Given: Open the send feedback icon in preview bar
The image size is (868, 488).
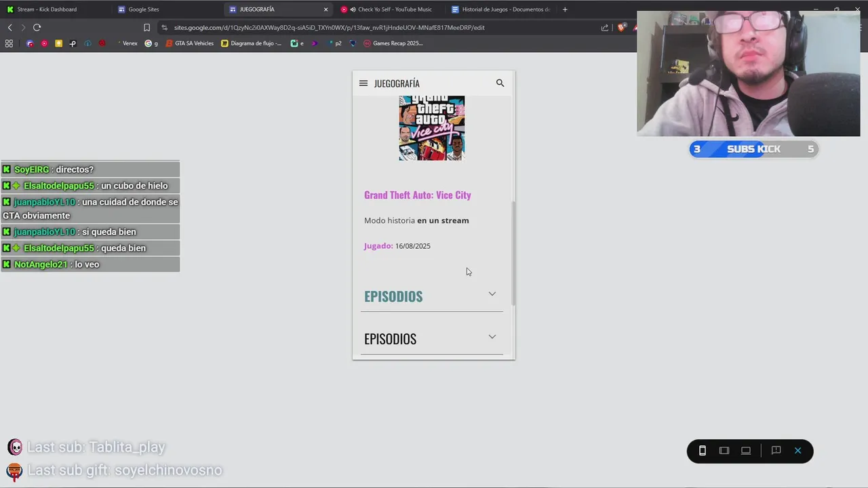Looking at the screenshot, I should point(776,451).
